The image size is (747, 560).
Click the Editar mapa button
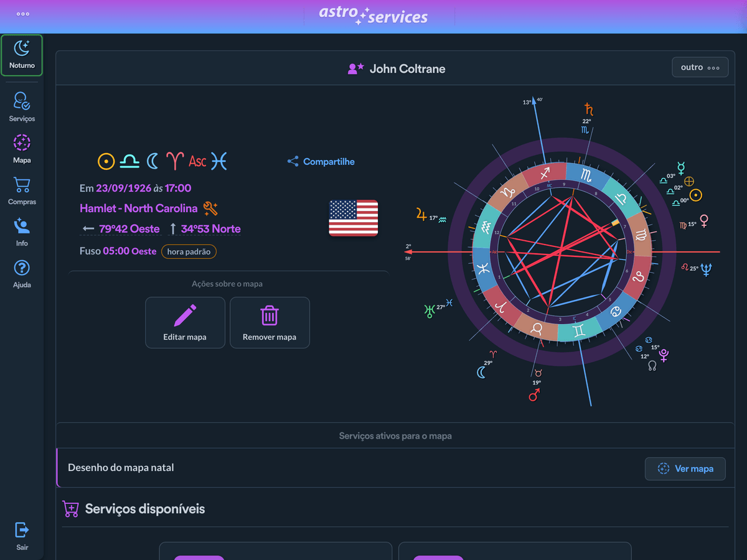coord(185,322)
